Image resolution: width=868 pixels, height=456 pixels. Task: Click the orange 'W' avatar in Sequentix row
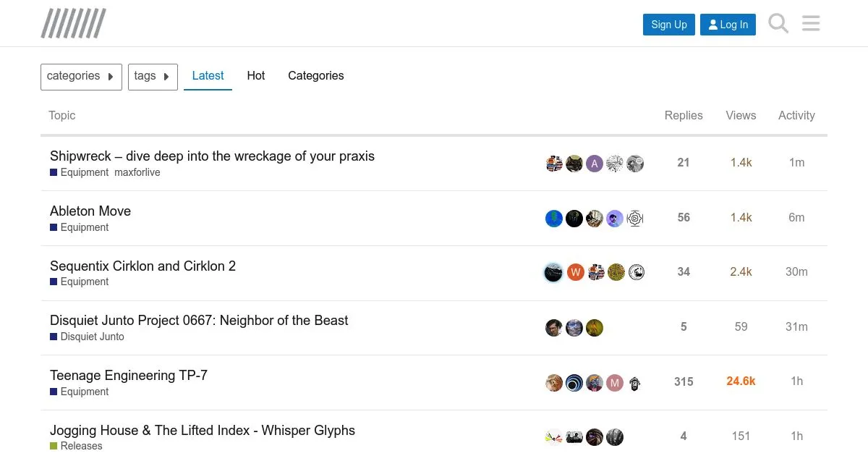575,272
